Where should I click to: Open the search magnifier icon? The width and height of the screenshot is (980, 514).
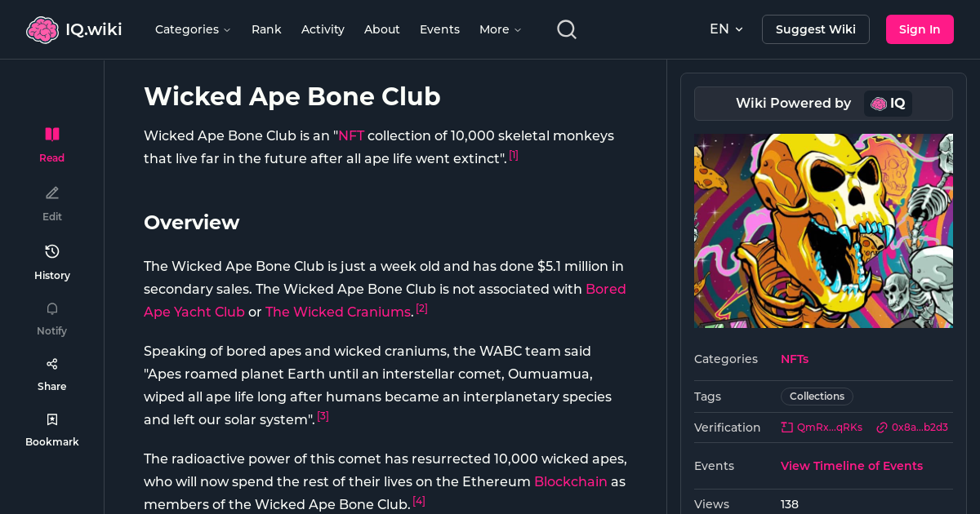[566, 29]
